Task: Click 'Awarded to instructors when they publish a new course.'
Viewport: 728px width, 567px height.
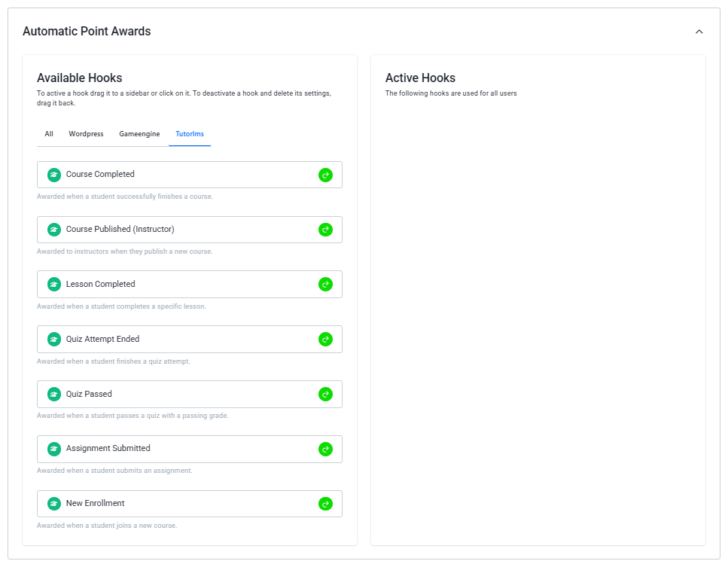Action: tap(125, 251)
